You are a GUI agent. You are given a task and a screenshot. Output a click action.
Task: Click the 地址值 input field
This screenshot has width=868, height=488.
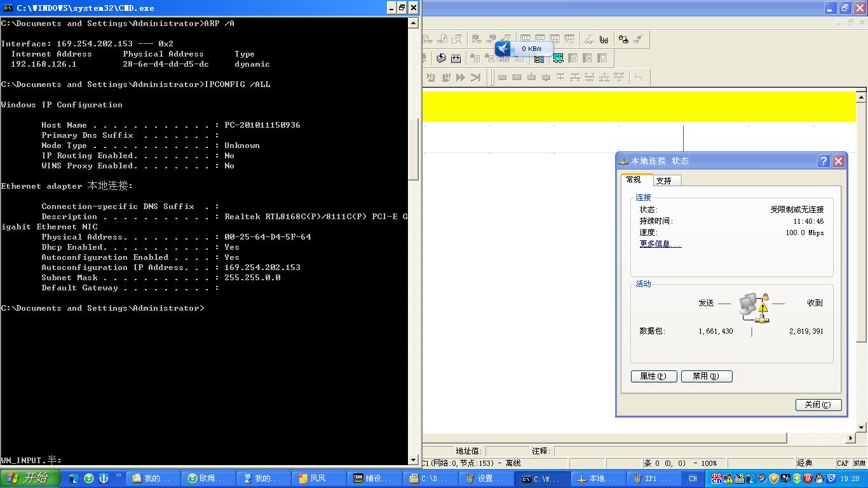coord(507,451)
